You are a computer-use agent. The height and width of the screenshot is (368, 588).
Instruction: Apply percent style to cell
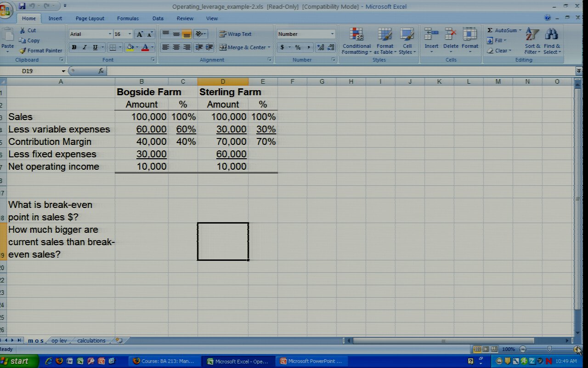298,47
